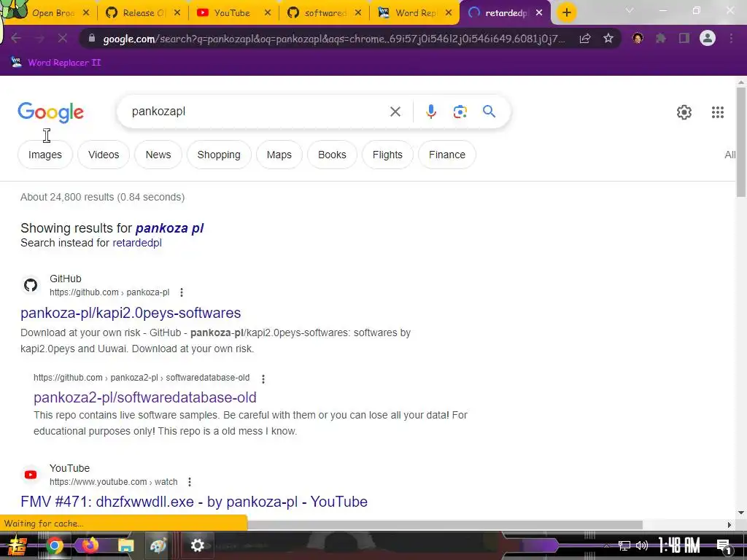The image size is (747, 560).
Task: Bookmark this page with star icon
Action: (x=608, y=38)
